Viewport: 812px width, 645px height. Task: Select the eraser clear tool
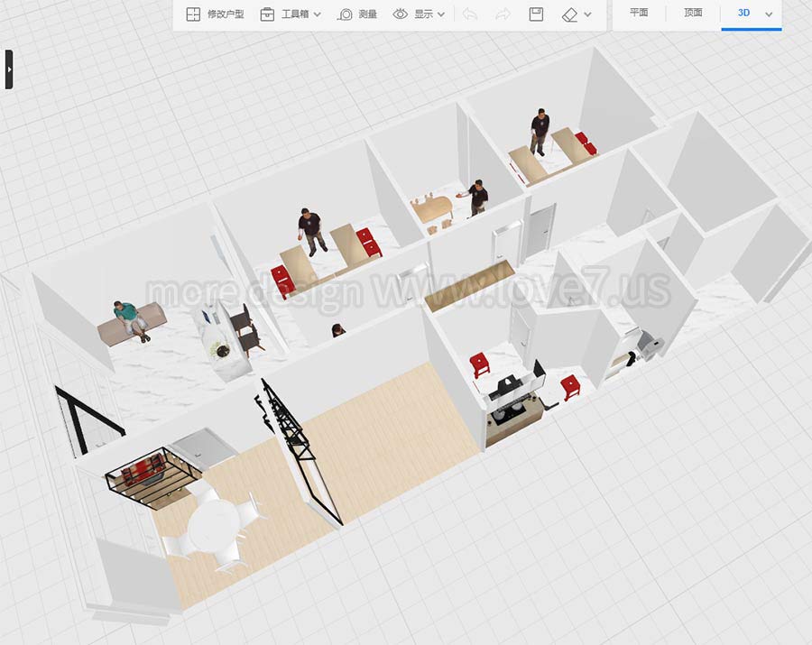pos(569,14)
